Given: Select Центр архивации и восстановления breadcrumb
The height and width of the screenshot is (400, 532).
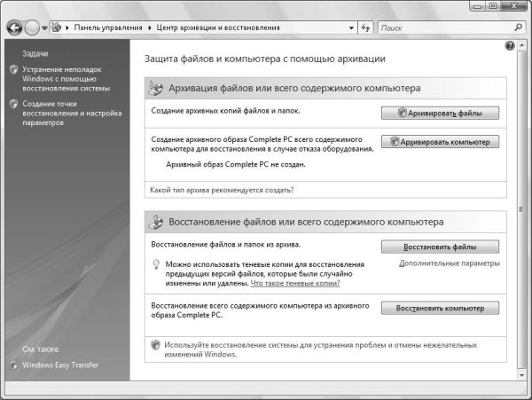Looking at the screenshot, I should tap(218, 27).
